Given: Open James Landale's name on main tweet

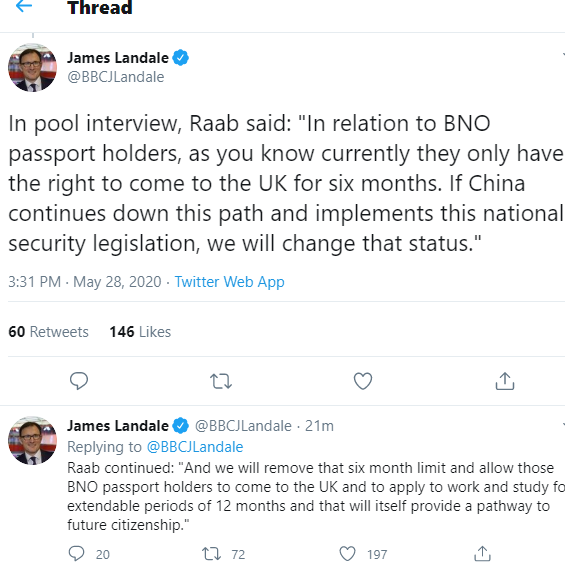Looking at the screenshot, I should (x=118, y=58).
